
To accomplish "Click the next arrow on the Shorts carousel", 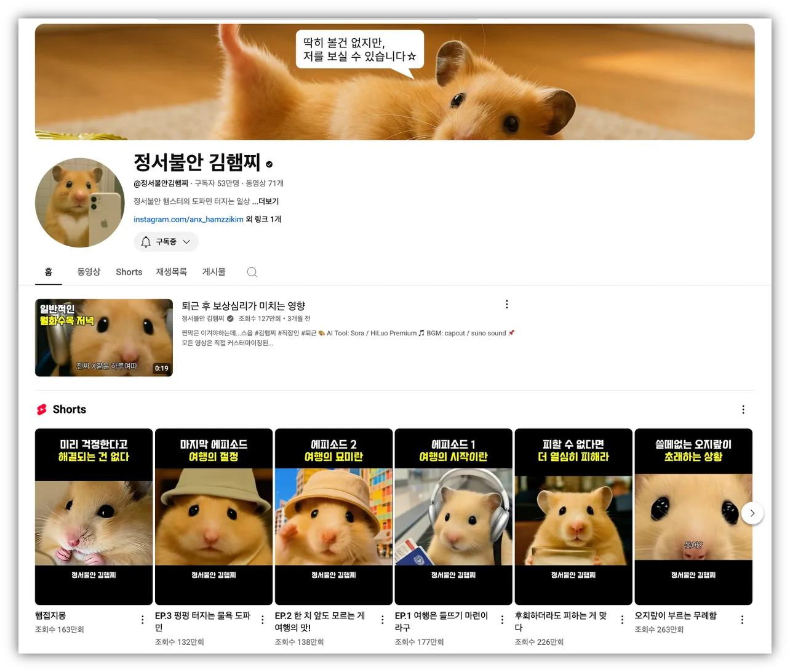I will coord(752,513).
